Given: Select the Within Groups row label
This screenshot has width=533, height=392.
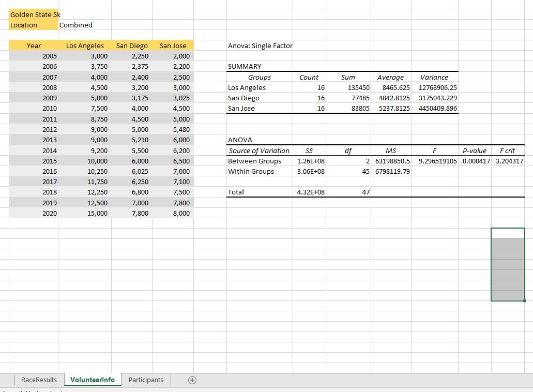Looking at the screenshot, I should click(x=250, y=171).
